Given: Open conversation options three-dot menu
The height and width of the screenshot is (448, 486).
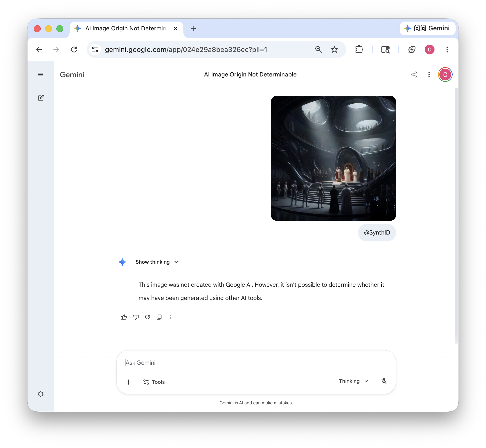Looking at the screenshot, I should [429, 75].
